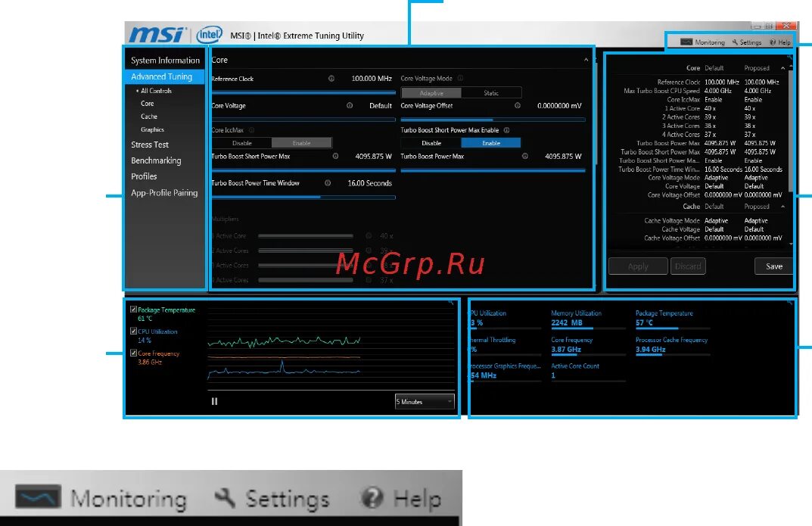Uncheck the CPU Utilization checkbox

pos(134,331)
